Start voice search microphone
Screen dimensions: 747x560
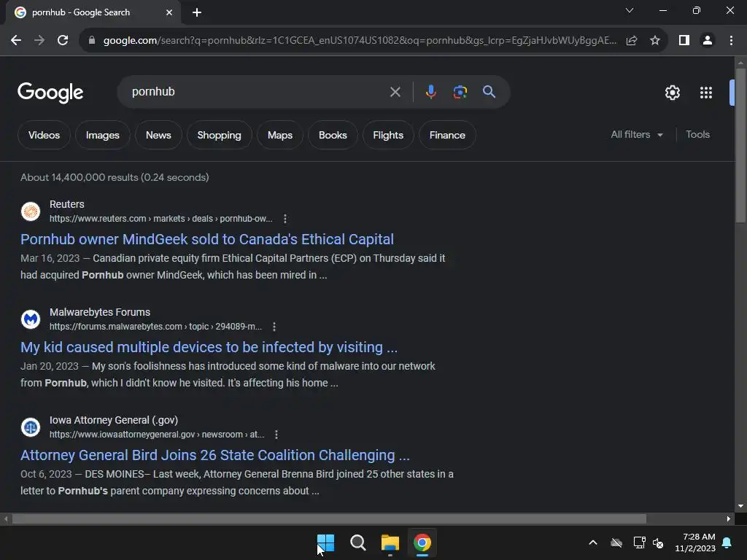[x=430, y=92]
